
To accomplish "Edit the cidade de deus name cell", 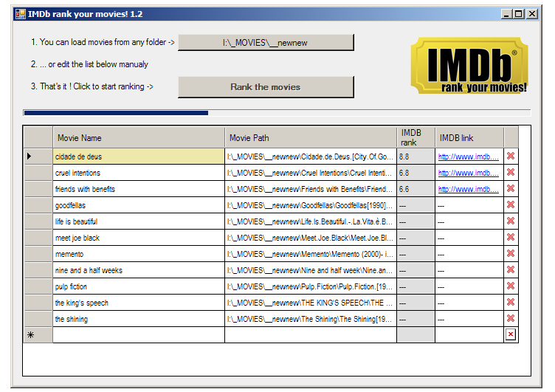I will click(139, 157).
